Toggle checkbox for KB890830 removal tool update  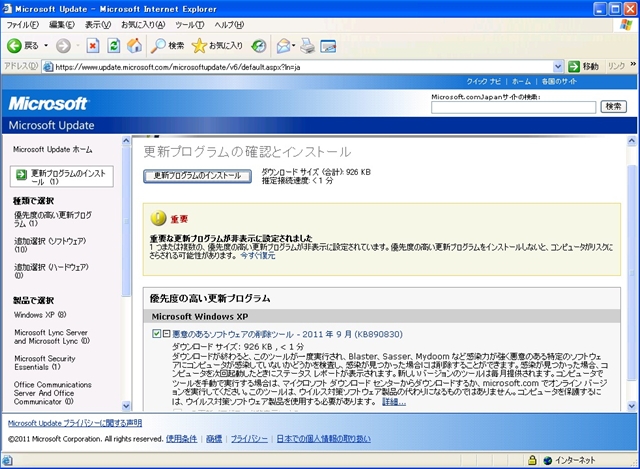pos(156,334)
